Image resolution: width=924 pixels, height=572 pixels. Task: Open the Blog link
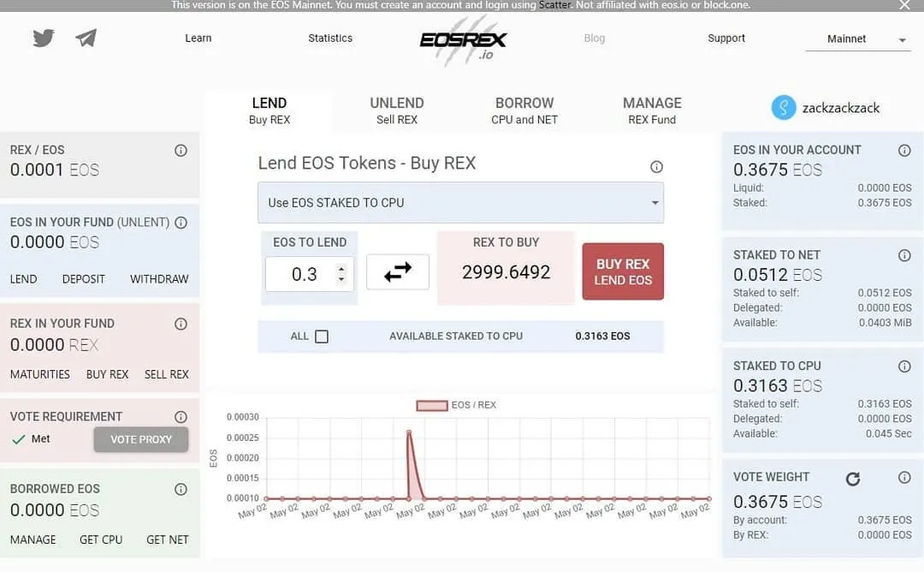coord(594,39)
